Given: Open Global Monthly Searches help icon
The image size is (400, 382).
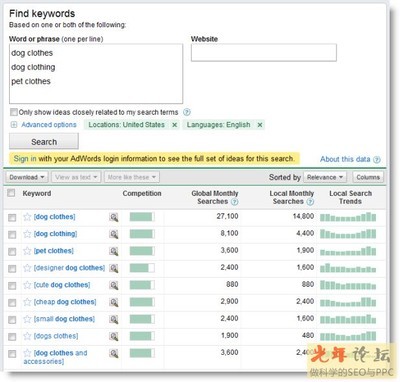Looking at the screenshot, I should tap(235, 202).
